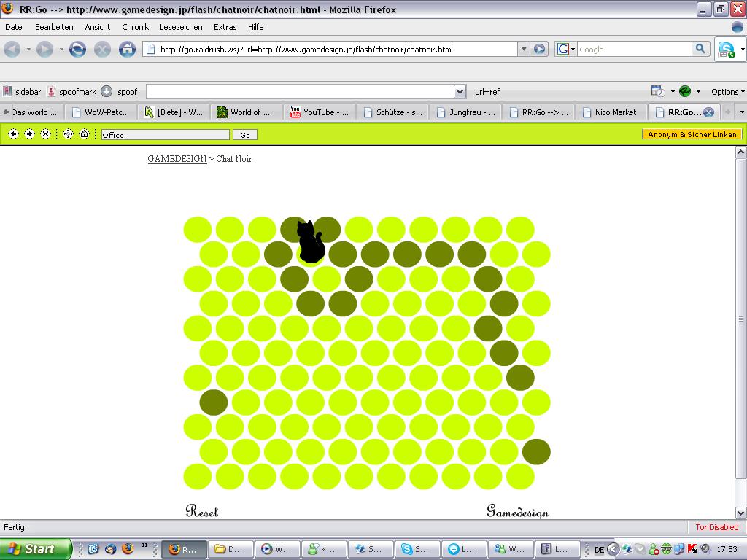Image resolution: width=747 pixels, height=560 pixels.
Task: Click into the Google search box
Action: 634,49
